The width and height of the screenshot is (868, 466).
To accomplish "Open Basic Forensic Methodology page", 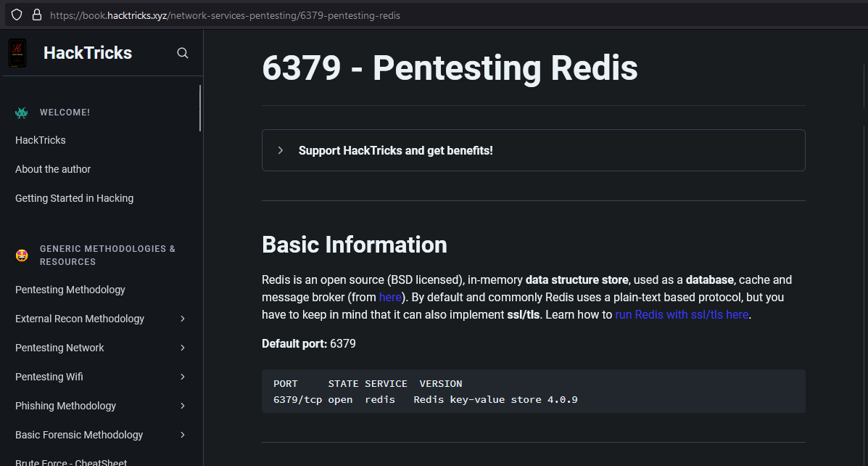I will 79,435.
